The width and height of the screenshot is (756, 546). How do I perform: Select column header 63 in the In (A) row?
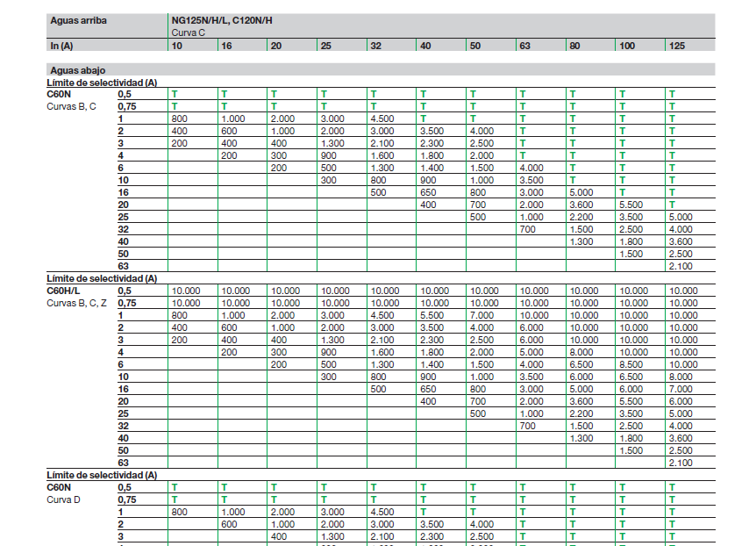[x=525, y=45]
